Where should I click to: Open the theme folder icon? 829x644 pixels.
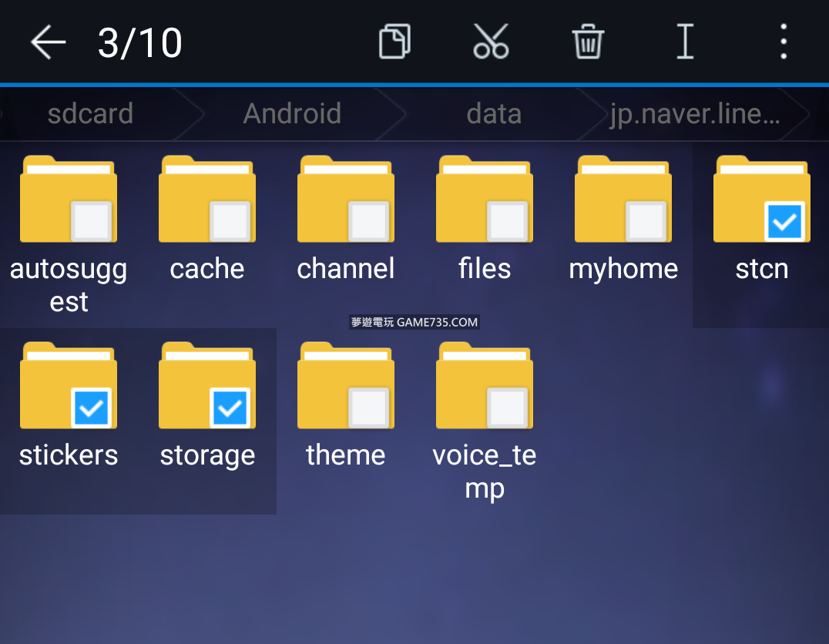click(345, 385)
